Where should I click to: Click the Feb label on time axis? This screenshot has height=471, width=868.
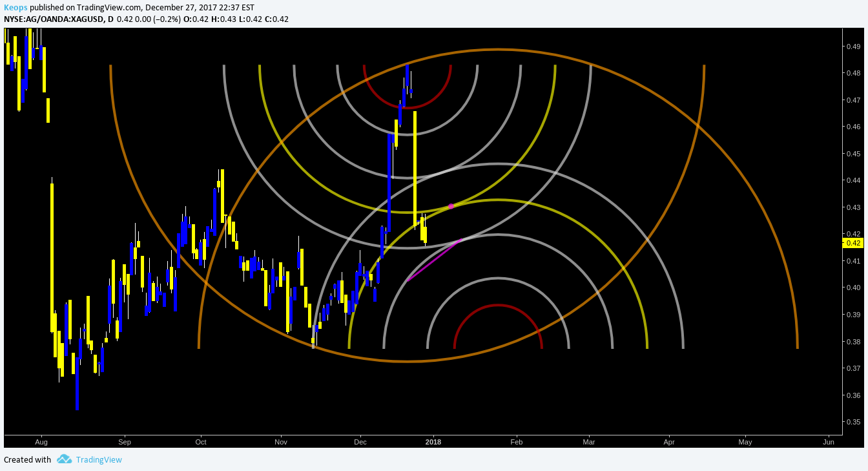[516, 443]
